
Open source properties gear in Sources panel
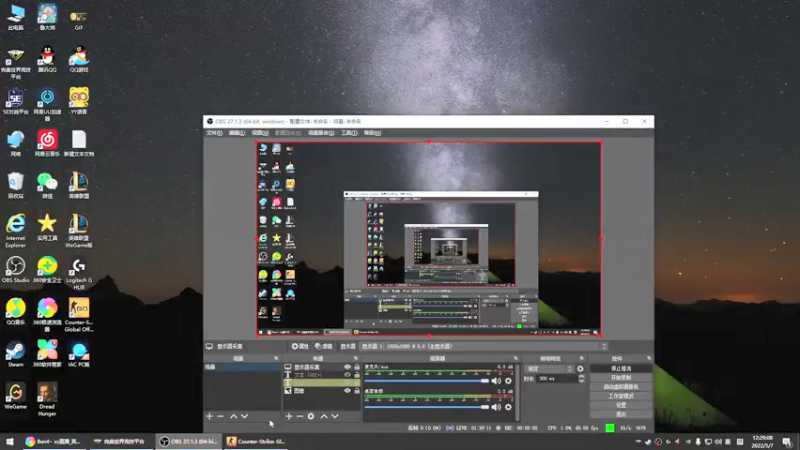(x=311, y=416)
